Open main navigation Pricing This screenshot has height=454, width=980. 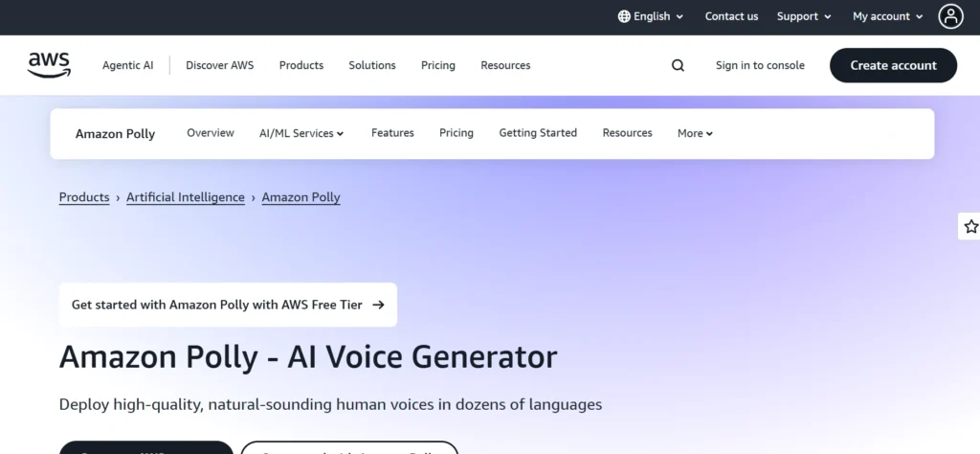click(x=438, y=66)
